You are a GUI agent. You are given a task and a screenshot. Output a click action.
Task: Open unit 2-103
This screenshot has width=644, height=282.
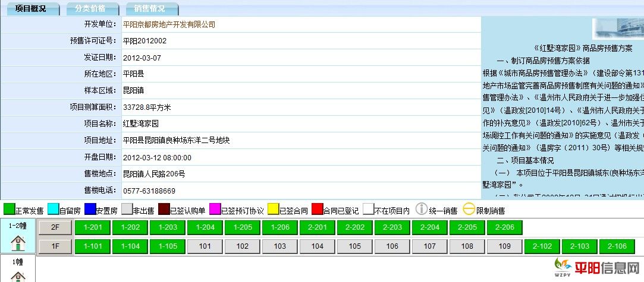(580, 246)
